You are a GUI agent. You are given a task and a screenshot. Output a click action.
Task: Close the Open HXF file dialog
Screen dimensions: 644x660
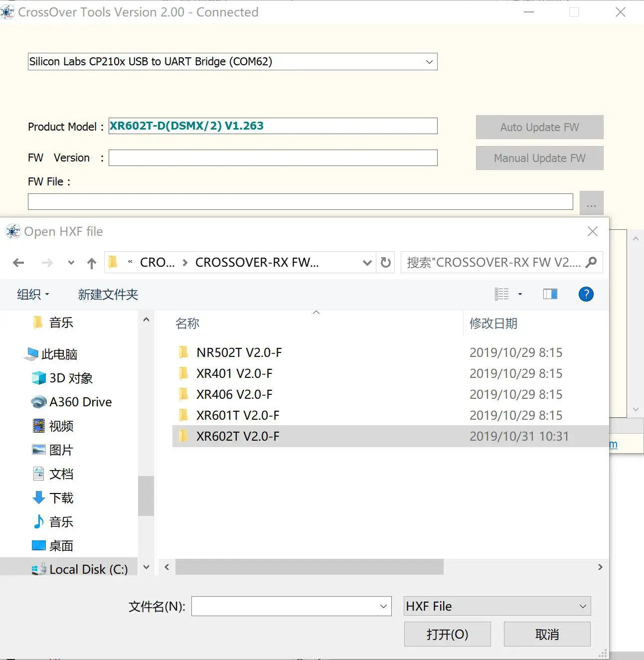pos(593,231)
